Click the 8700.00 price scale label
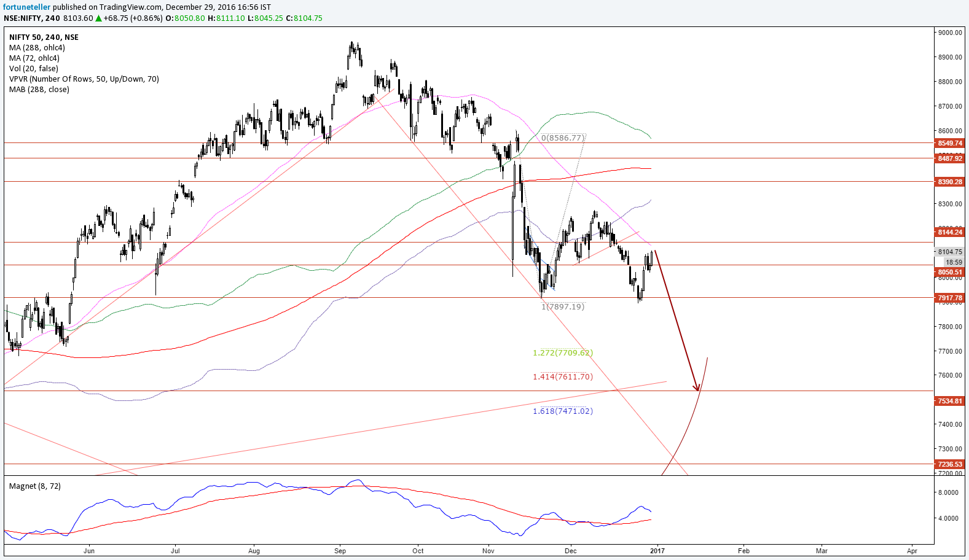Viewport: 969px width, 560px height. click(950, 106)
